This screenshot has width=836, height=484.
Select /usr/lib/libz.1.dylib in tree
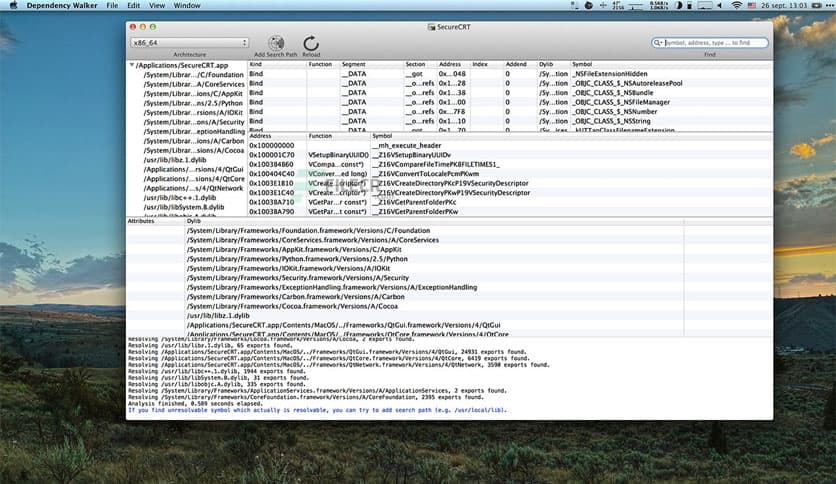pyautogui.click(x=174, y=160)
